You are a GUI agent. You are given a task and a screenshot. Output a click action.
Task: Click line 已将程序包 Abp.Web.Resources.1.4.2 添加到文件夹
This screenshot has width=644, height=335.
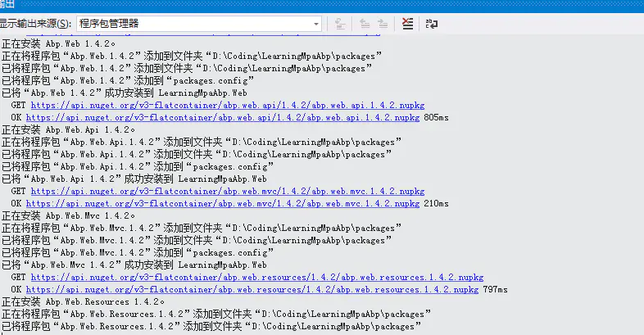211,327
